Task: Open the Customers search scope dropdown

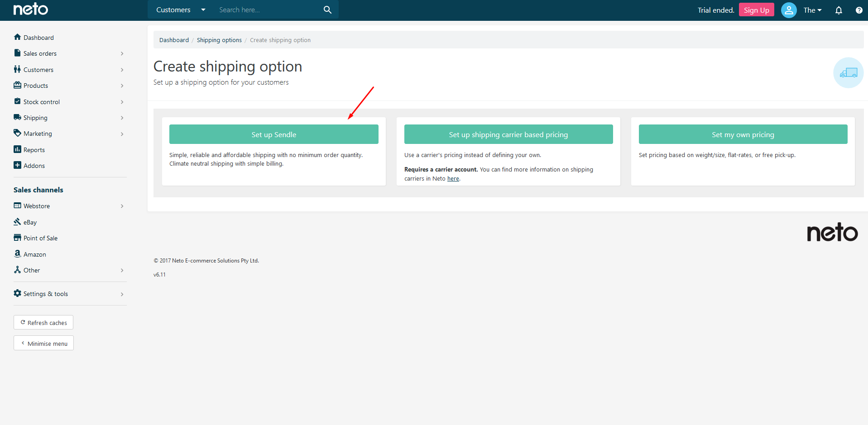Action: (181, 10)
